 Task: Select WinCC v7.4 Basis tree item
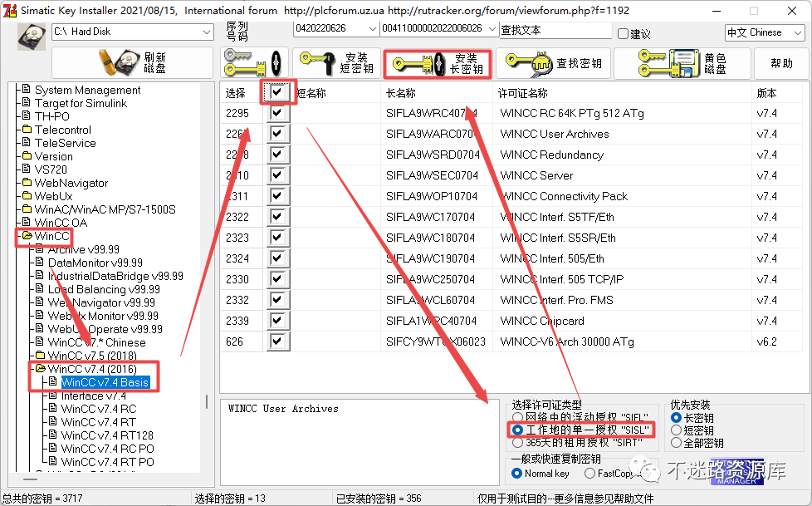click(x=105, y=382)
